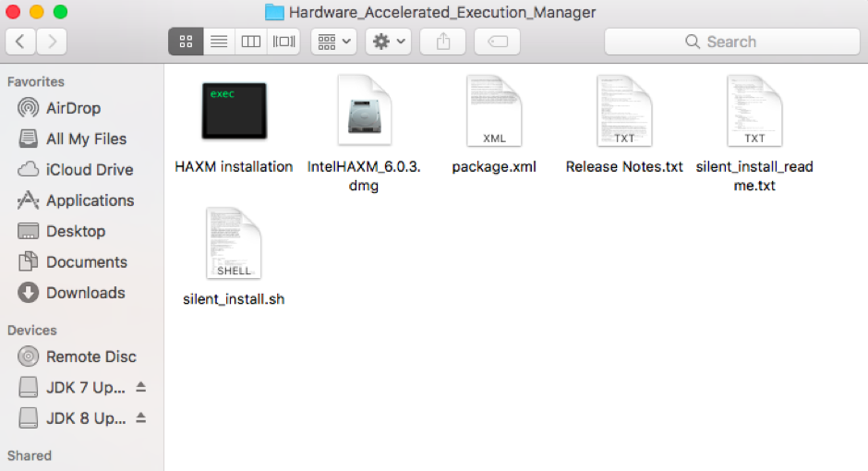
Task: Click into the Search field
Action: coord(732,42)
